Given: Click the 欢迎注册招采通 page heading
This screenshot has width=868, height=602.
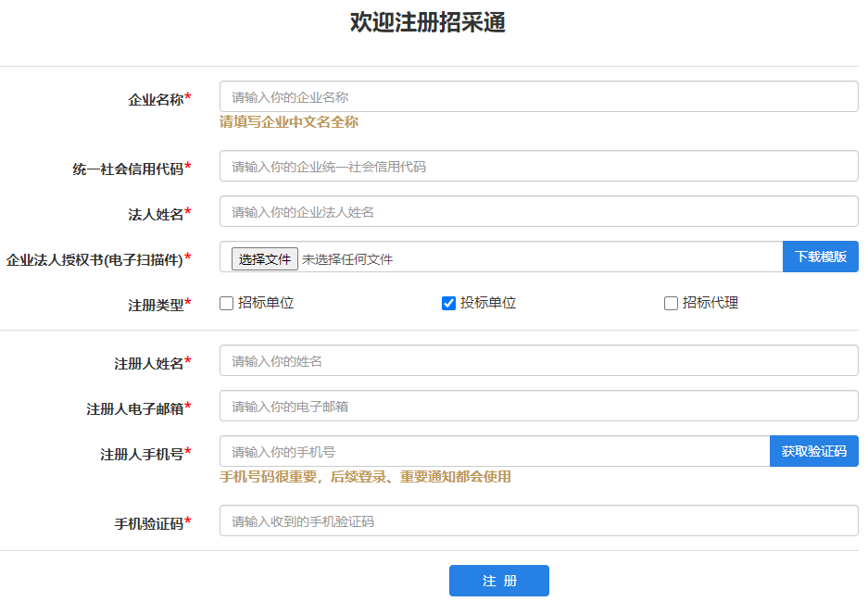Looking at the screenshot, I should 428,23.
